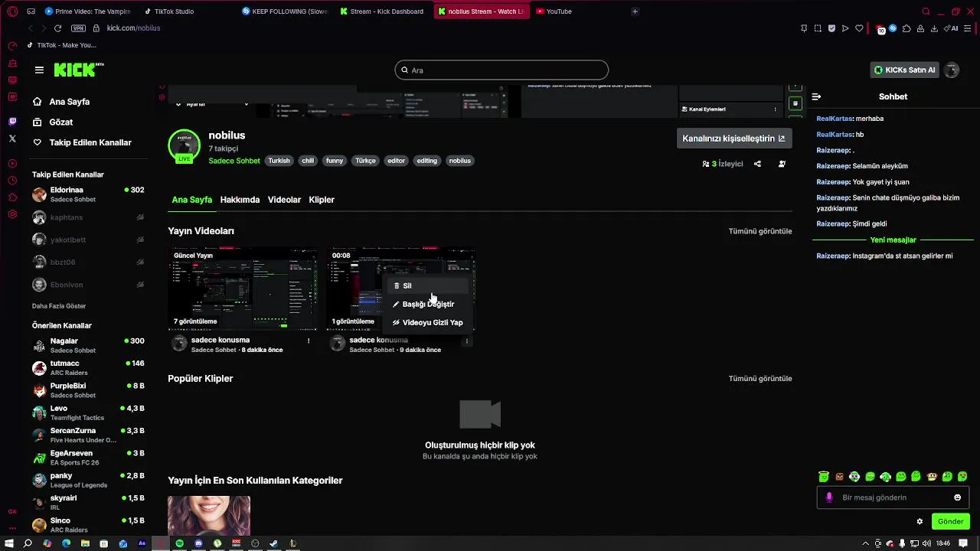Select Sil from the context menu
The width and height of the screenshot is (980, 551).
pyautogui.click(x=428, y=285)
